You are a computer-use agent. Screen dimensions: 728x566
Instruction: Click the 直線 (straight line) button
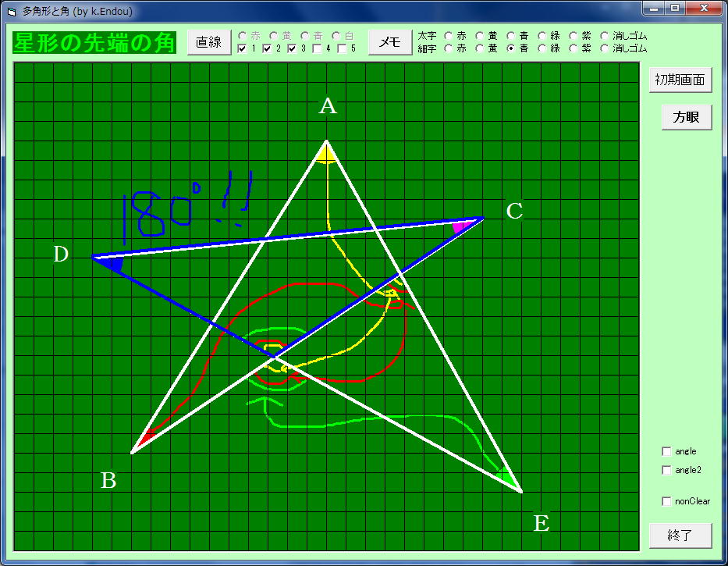(209, 42)
